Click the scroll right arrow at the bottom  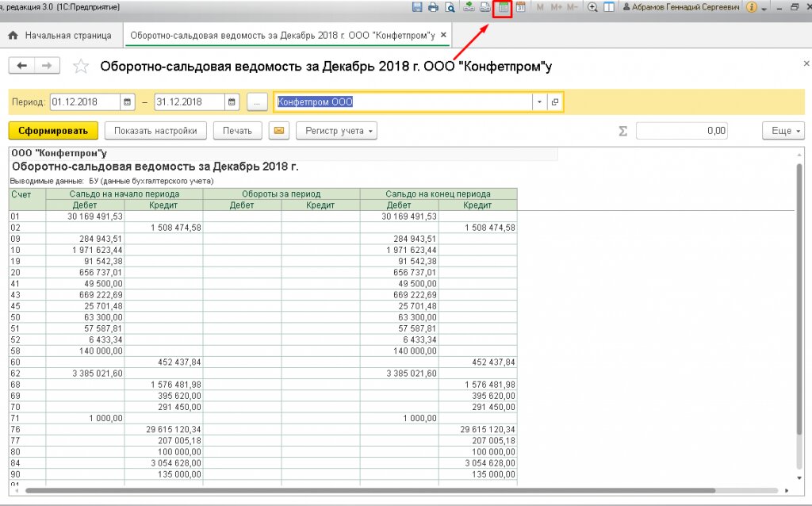click(787, 490)
